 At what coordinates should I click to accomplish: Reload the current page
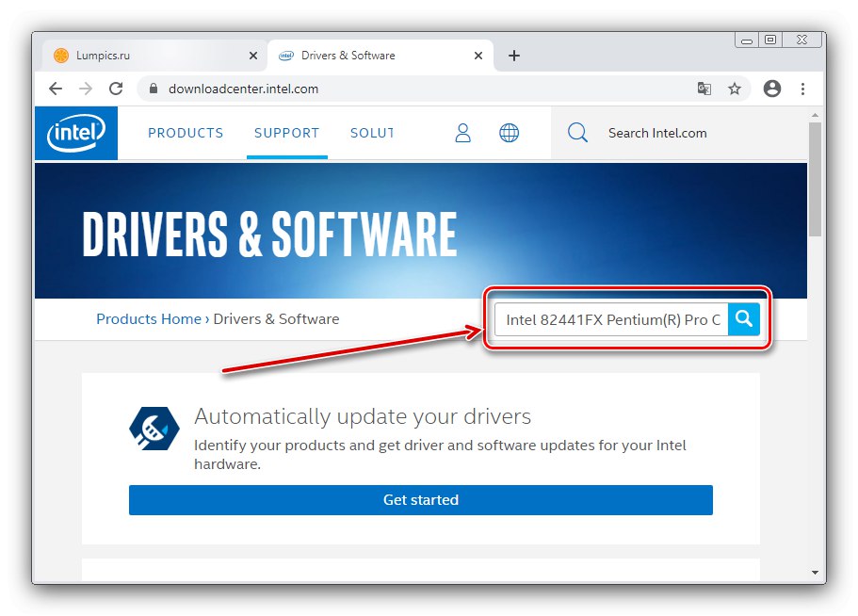tap(116, 89)
